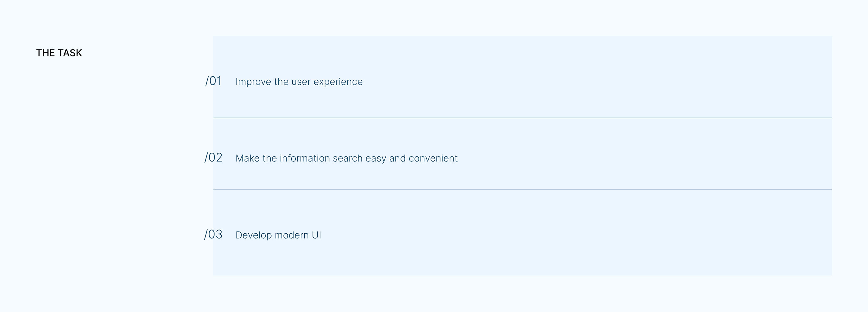
Task: Click the word "information" in item 02
Action: click(305, 158)
